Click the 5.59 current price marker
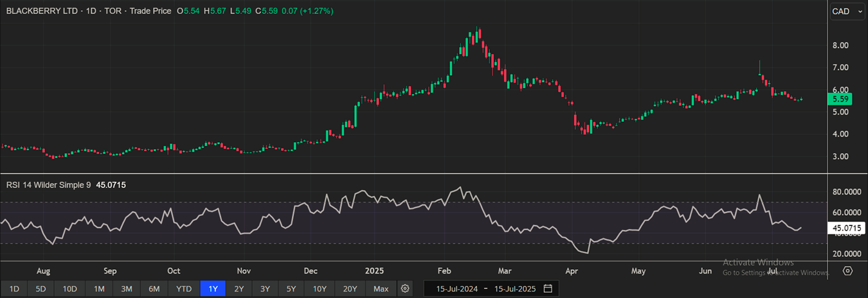The width and height of the screenshot is (868, 298). 845,99
